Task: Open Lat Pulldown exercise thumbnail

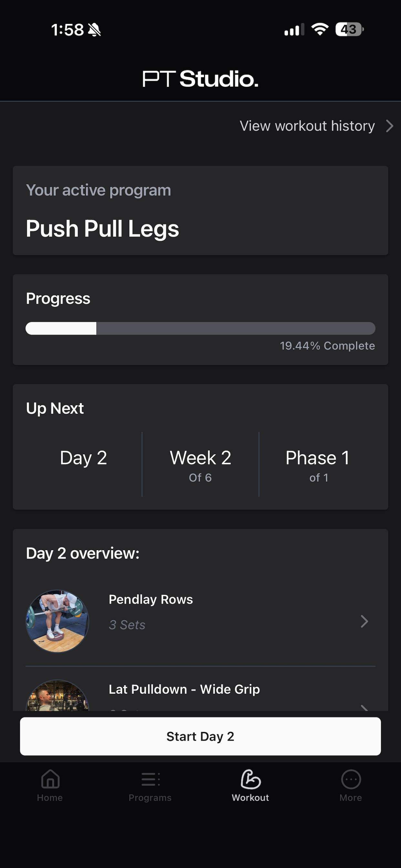Action: point(57,695)
